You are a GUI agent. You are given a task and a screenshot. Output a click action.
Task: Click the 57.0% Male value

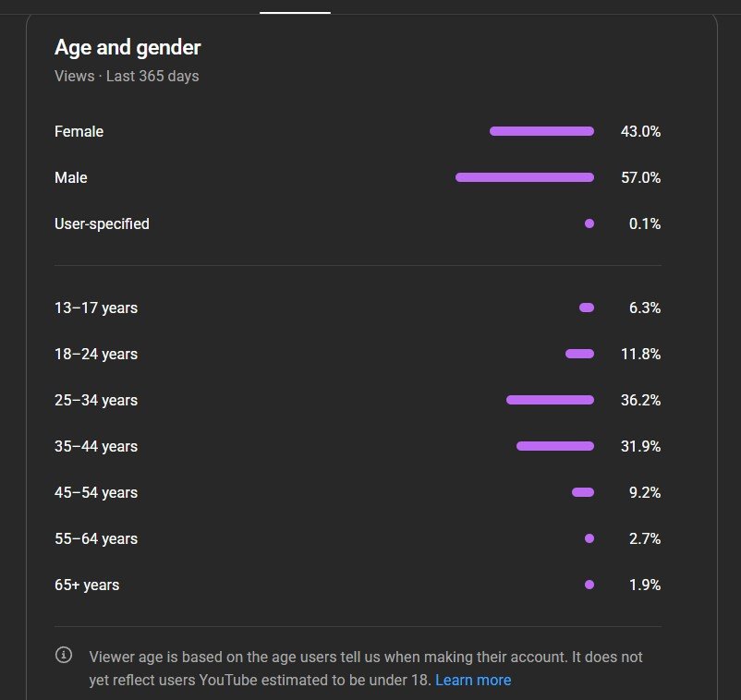[x=640, y=177]
